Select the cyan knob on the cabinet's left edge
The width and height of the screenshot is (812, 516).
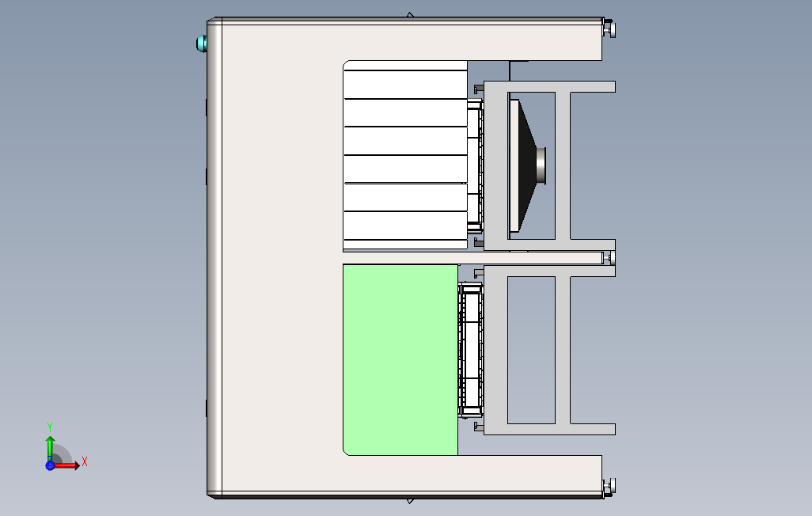point(202,44)
